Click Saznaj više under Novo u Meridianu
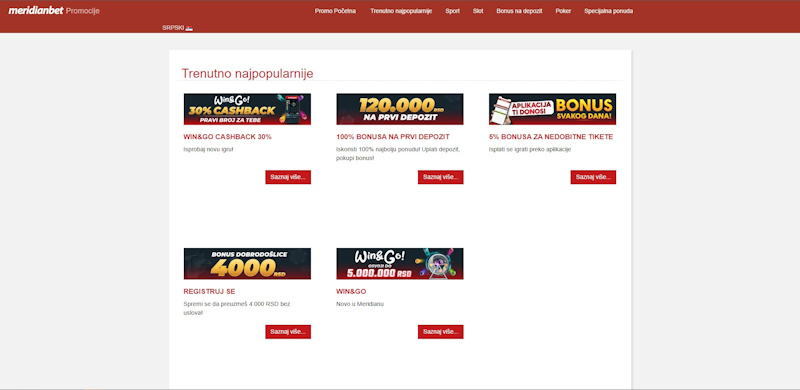Viewport: 800px width, 390px height. 441,332
